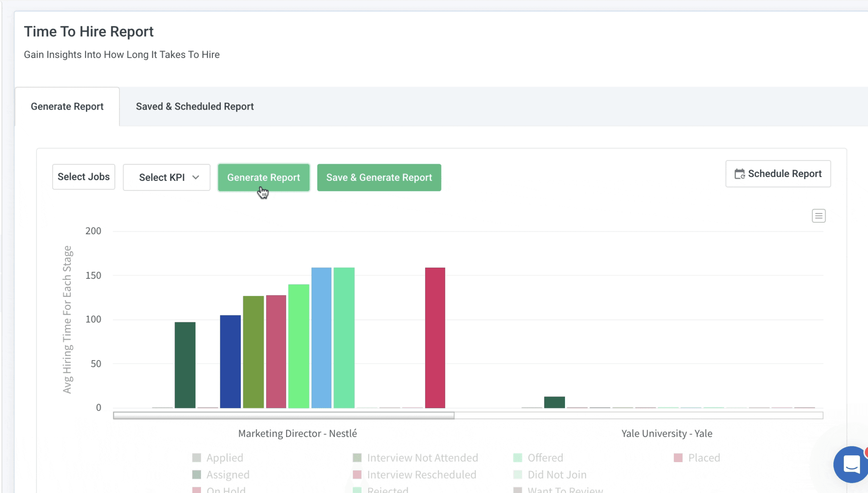
Task: Toggle the Placed legend swatch
Action: click(678, 458)
